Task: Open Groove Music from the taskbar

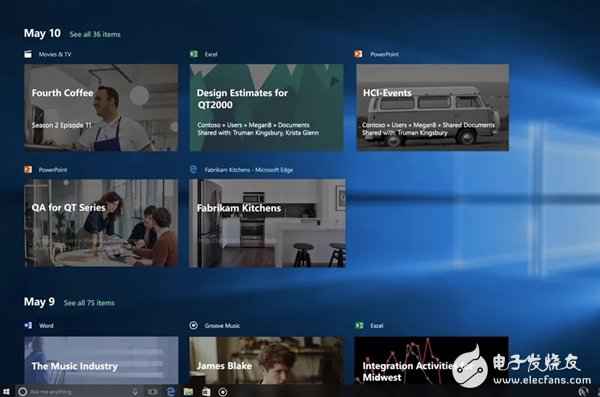Action: tap(223, 392)
